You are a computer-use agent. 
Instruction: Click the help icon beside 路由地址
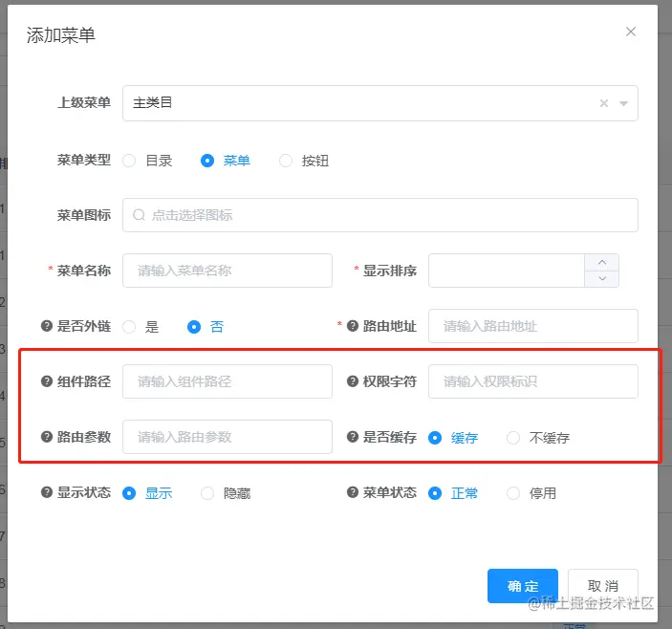pos(353,326)
